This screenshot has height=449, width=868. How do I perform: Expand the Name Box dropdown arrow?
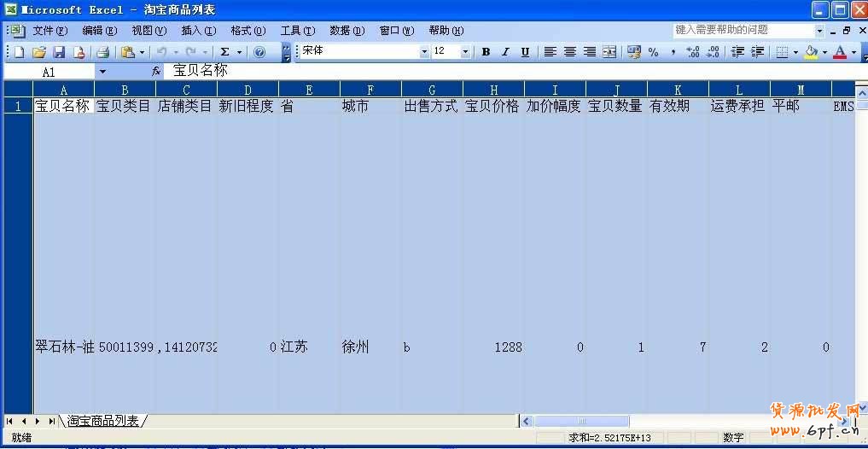pos(102,72)
